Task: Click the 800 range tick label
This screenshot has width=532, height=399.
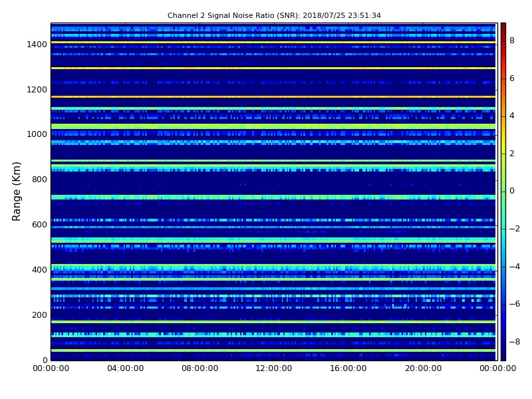Action: pos(39,180)
